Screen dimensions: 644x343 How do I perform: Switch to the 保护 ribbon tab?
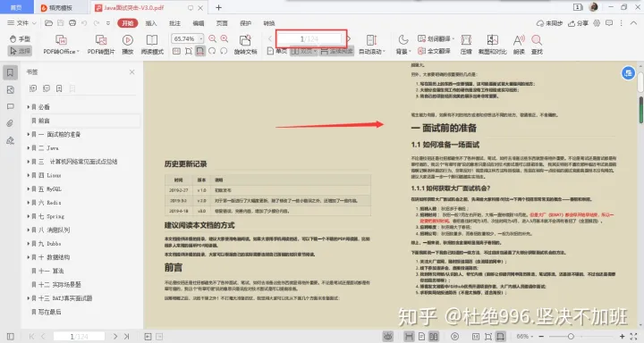tap(246, 23)
